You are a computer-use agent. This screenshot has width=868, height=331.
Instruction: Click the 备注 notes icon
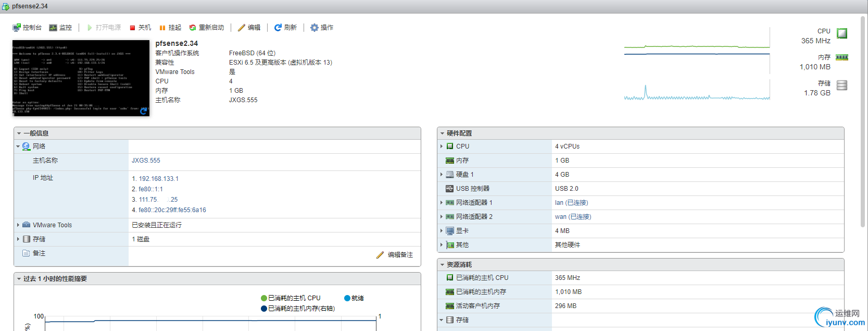tap(26, 253)
